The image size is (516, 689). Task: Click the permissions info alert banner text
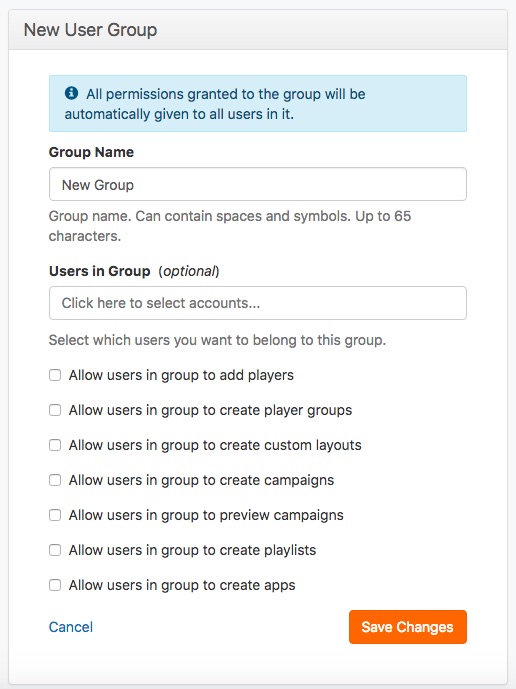pos(215,104)
